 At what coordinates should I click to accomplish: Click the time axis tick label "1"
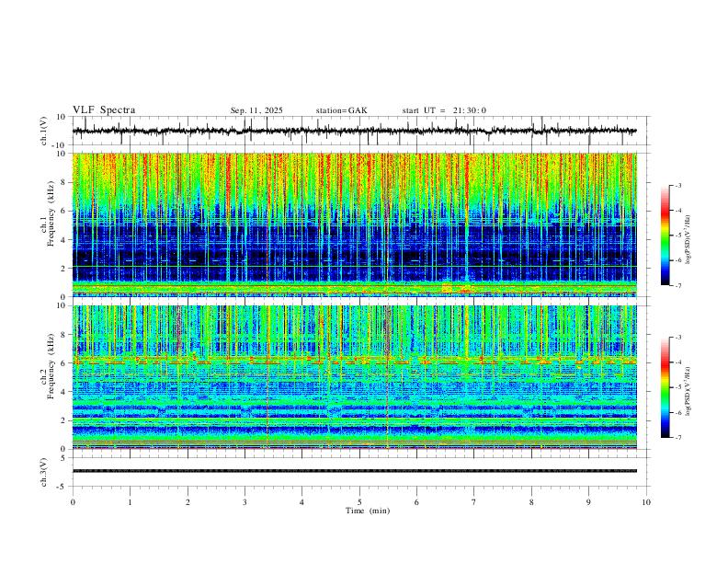pyautogui.click(x=130, y=502)
